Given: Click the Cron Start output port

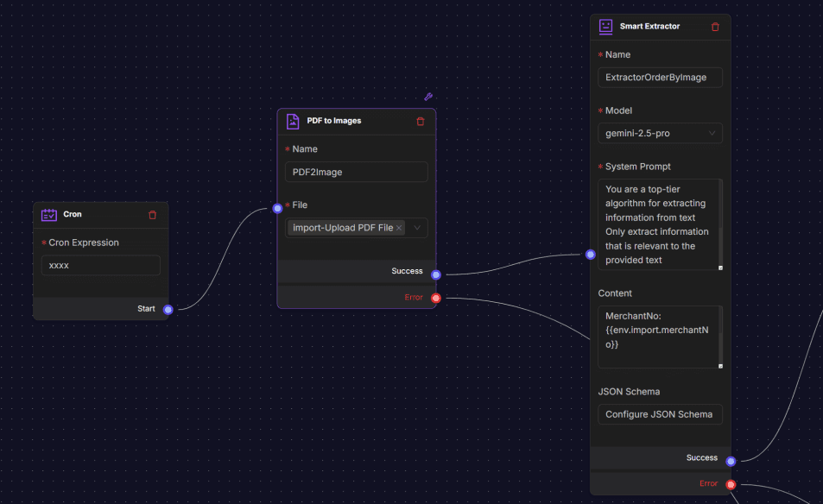Looking at the screenshot, I should tap(168, 309).
